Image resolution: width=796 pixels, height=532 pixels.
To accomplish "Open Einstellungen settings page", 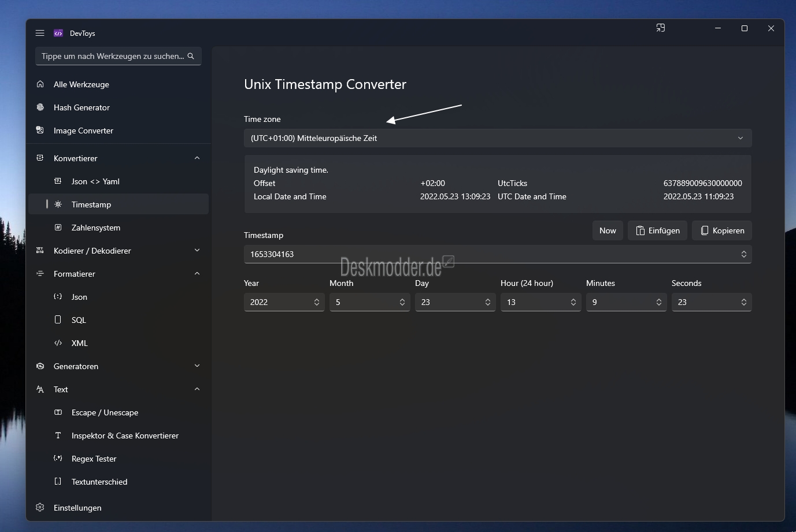I will [119, 508].
